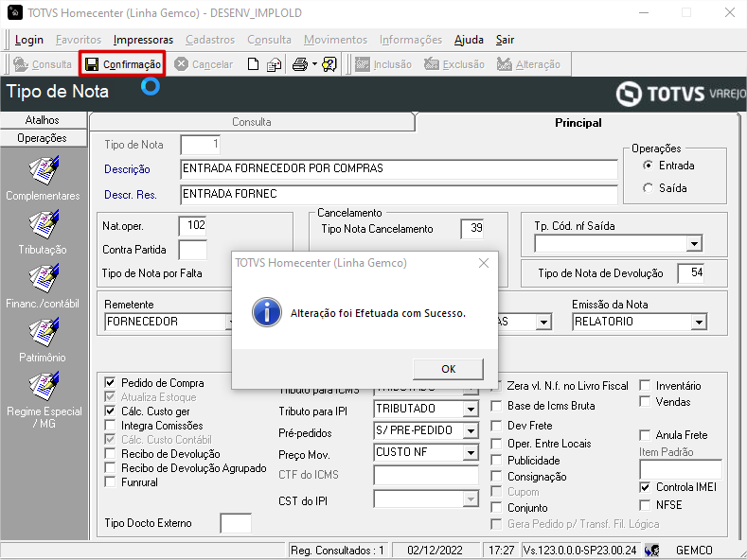Open the Preço Mov. dropdown
The width and height of the screenshot is (747, 560).
(471, 452)
